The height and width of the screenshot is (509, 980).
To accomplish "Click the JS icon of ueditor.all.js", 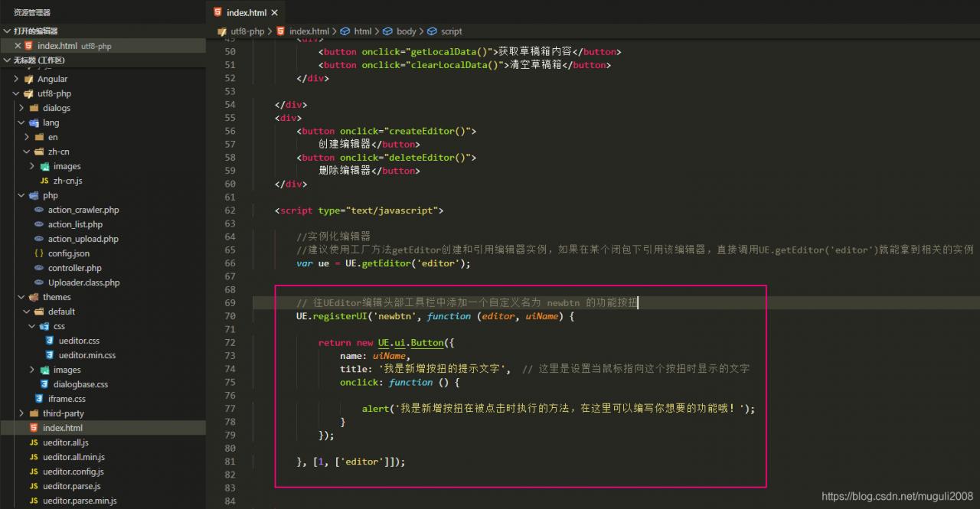I will [34, 442].
